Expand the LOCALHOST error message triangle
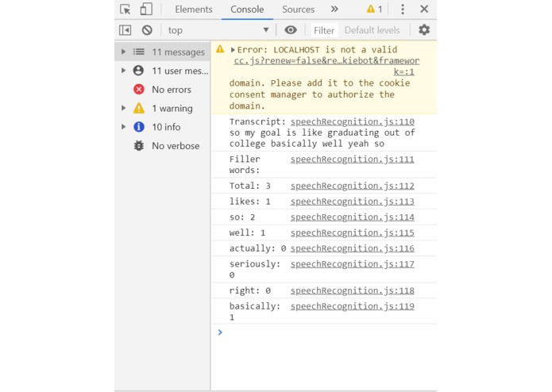552x392 pixels. pos(233,50)
